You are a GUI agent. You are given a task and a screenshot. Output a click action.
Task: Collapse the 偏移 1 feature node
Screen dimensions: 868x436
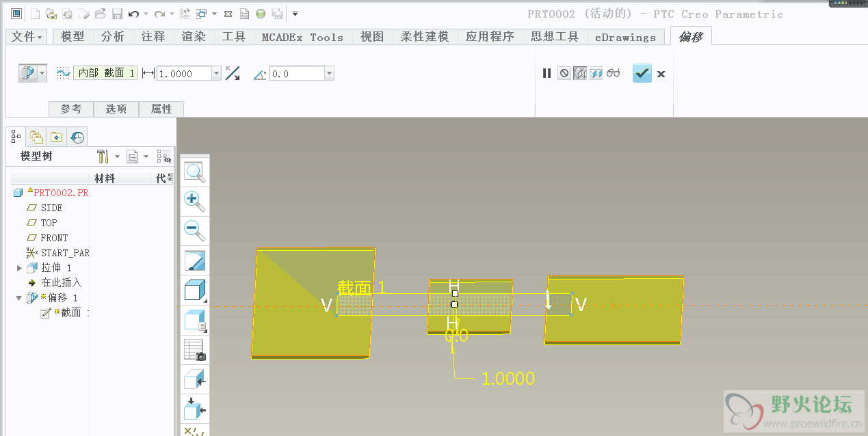point(19,298)
